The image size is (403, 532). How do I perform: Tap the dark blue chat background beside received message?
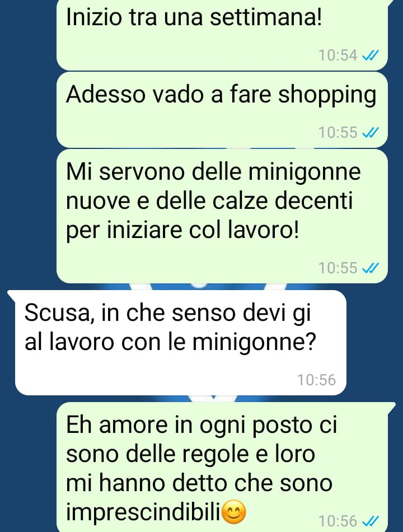pos(373,343)
